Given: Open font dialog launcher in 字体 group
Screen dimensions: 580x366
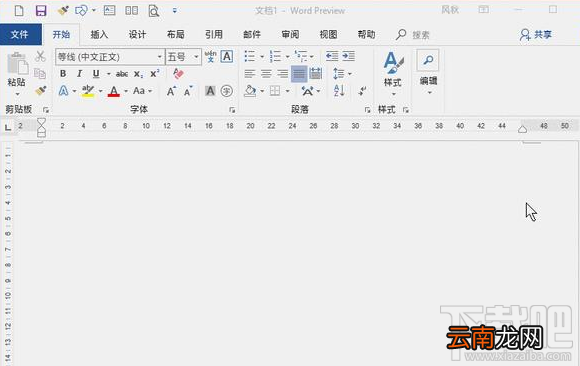Looking at the screenshot, I should 232,110.
